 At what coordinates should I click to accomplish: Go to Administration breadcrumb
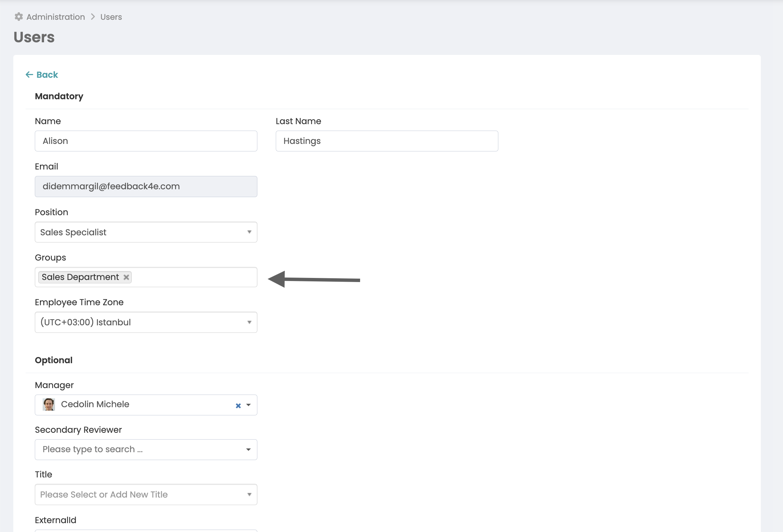point(56,17)
